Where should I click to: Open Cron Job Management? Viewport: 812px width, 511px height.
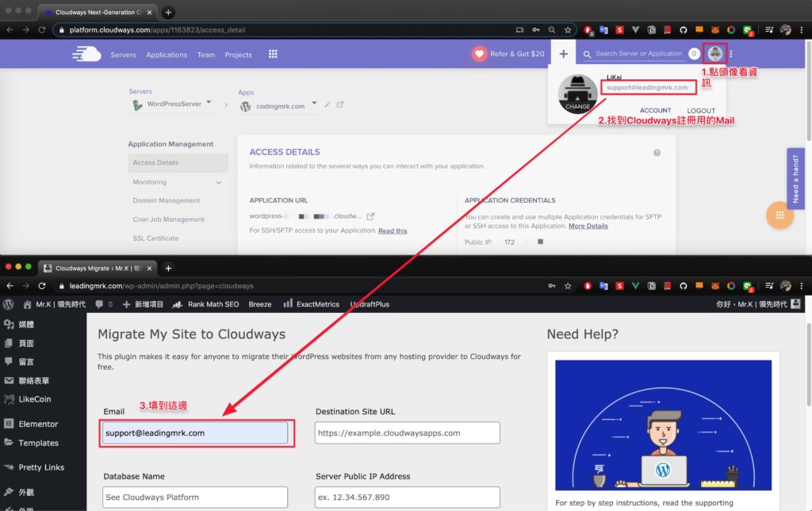(168, 219)
